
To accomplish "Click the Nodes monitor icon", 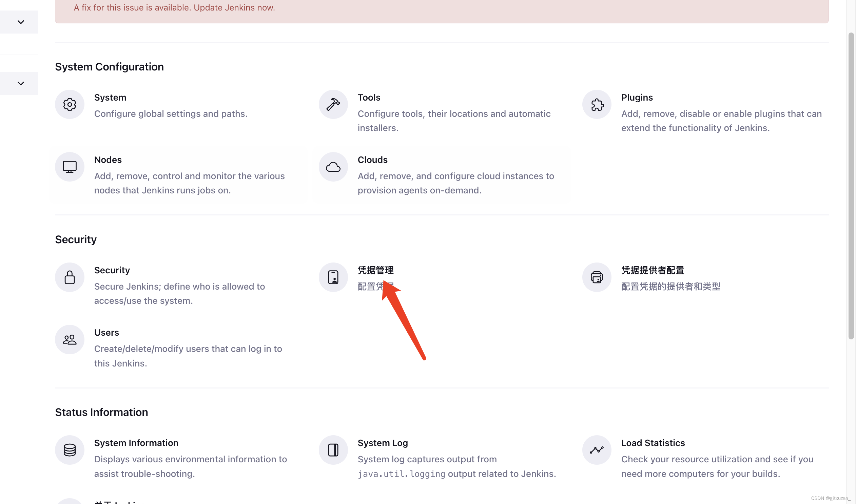I will pyautogui.click(x=69, y=167).
